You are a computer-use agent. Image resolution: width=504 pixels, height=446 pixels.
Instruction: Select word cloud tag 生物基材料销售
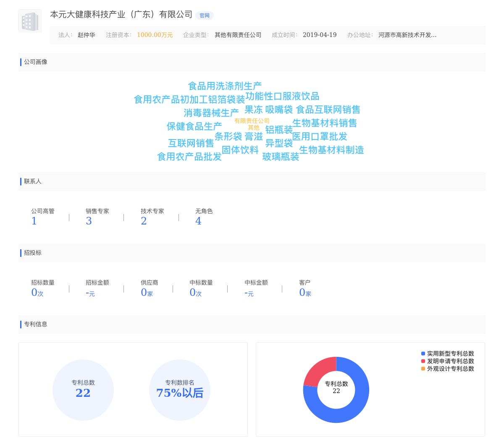(x=325, y=123)
